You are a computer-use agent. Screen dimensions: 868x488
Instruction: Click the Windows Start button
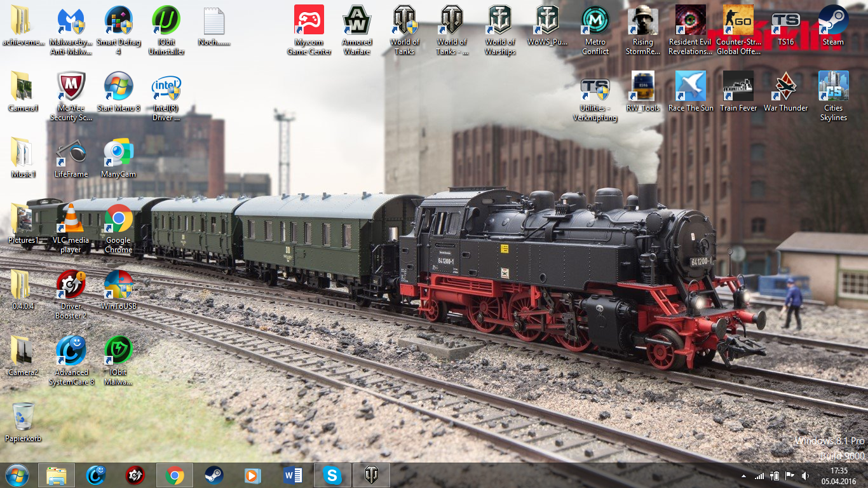pos(17,475)
